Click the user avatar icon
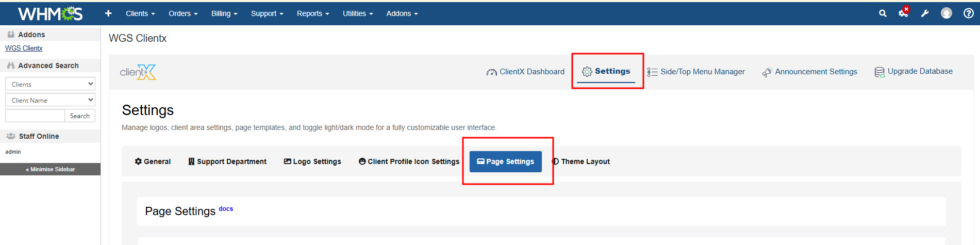980x245 pixels. pyautogui.click(x=946, y=13)
